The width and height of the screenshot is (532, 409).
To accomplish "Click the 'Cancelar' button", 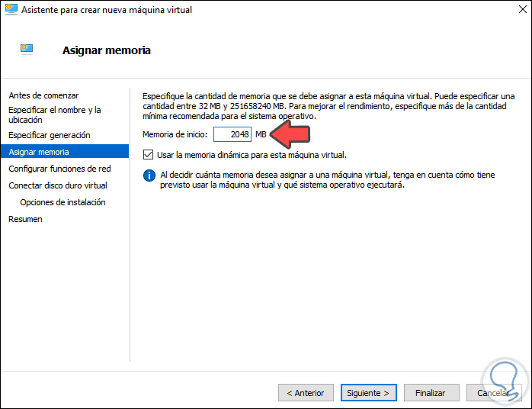I will pyautogui.click(x=492, y=393).
